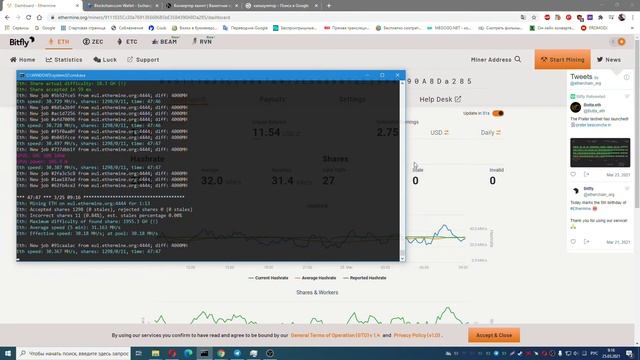Click the browser back arrow

[x=7, y=17]
